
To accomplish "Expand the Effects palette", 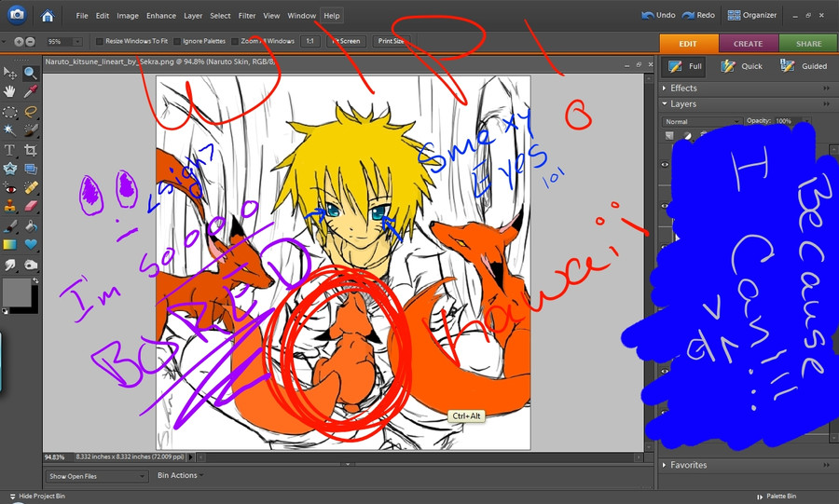I will (665, 89).
